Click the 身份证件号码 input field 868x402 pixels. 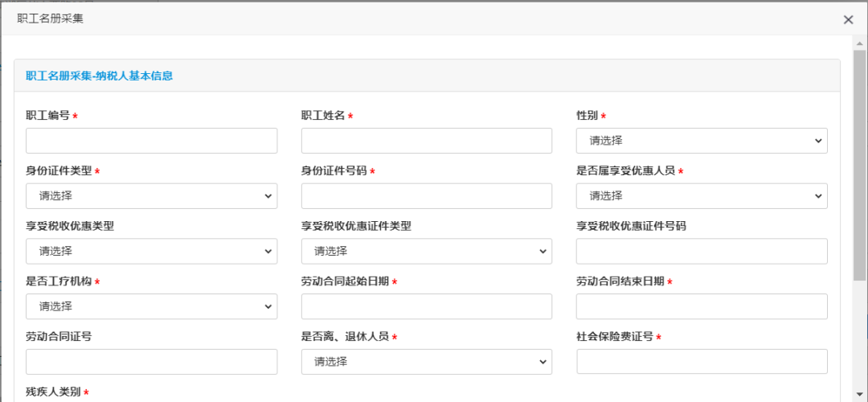click(x=427, y=196)
